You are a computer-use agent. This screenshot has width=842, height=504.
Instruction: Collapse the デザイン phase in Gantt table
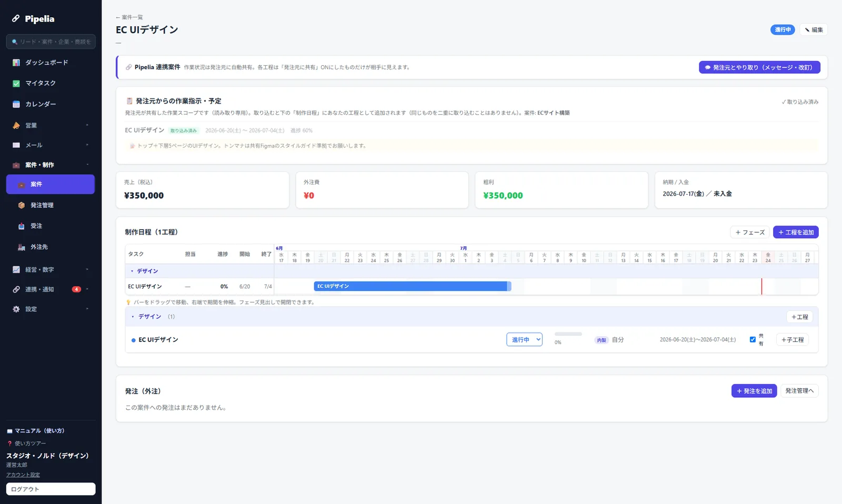(132, 271)
